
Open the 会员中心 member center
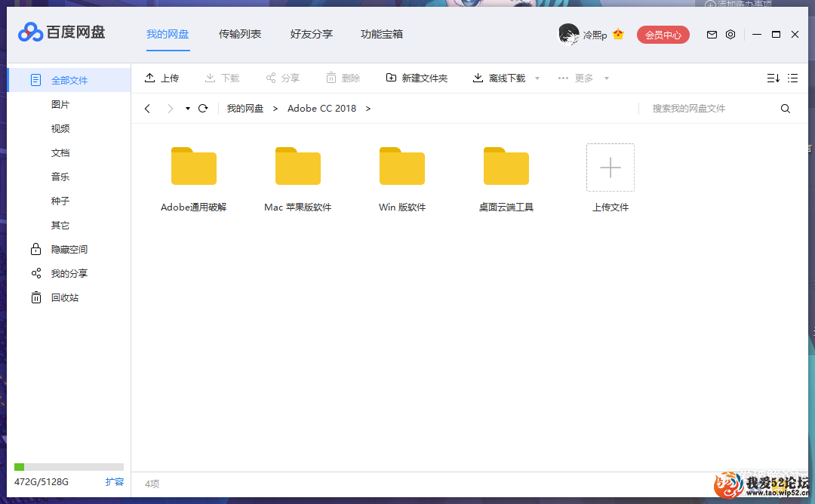tap(663, 35)
